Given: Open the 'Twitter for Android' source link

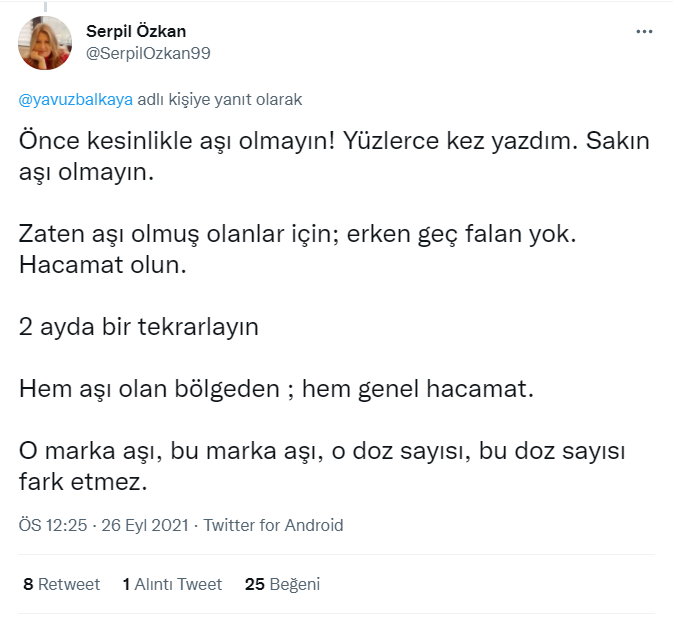Looking at the screenshot, I should coord(273,525).
